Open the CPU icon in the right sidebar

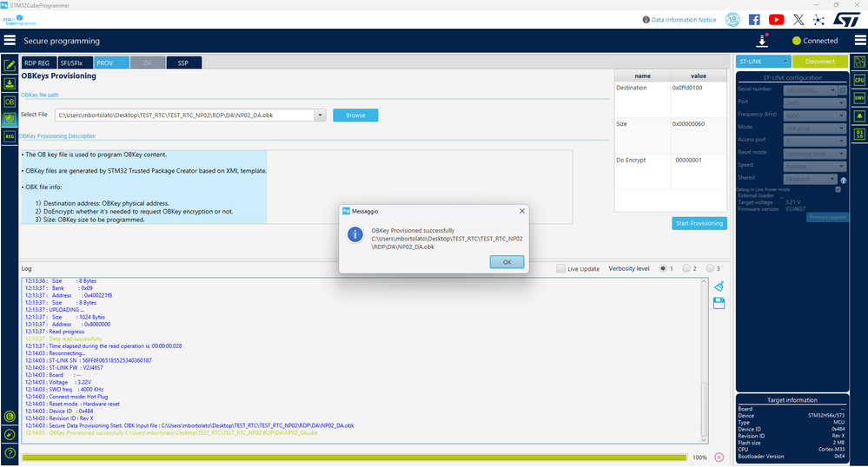click(859, 80)
